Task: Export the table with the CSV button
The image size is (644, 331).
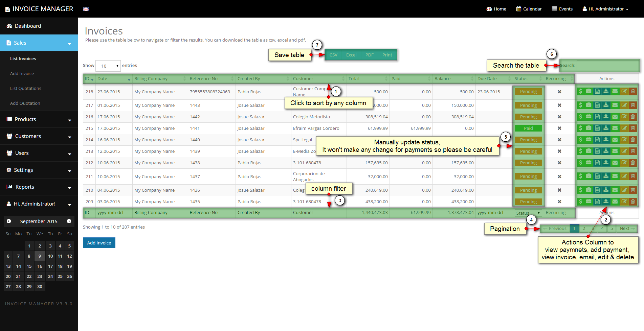Action: point(333,55)
